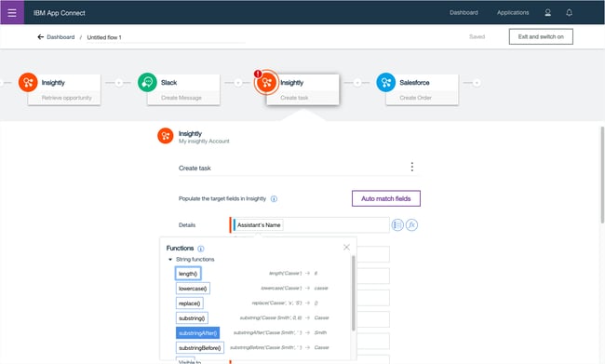Image resolution: width=605 pixels, height=364 pixels.
Task: Click the substringAfter example text
Action: tap(267, 332)
